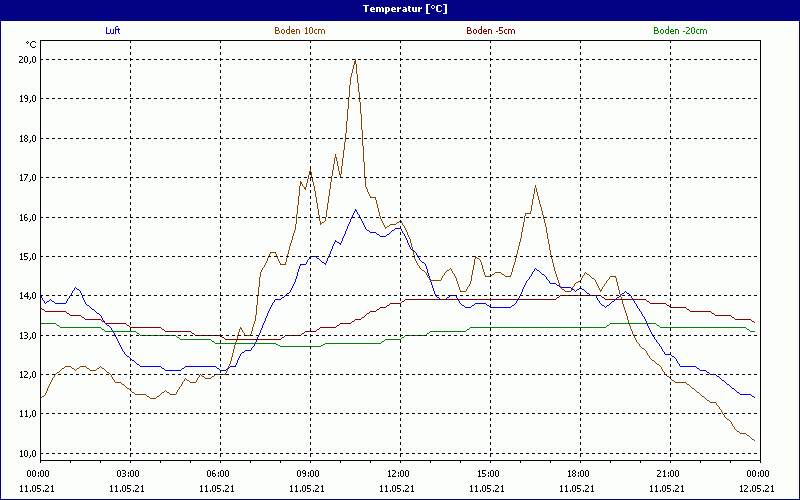Click the 03:00 time axis label

pyautogui.click(x=129, y=474)
